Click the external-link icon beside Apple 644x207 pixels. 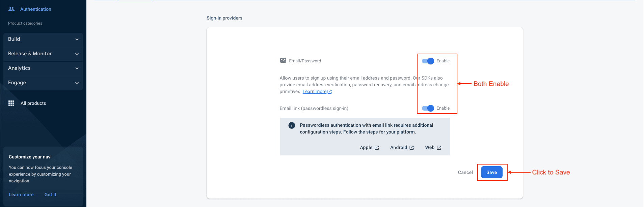point(377,148)
